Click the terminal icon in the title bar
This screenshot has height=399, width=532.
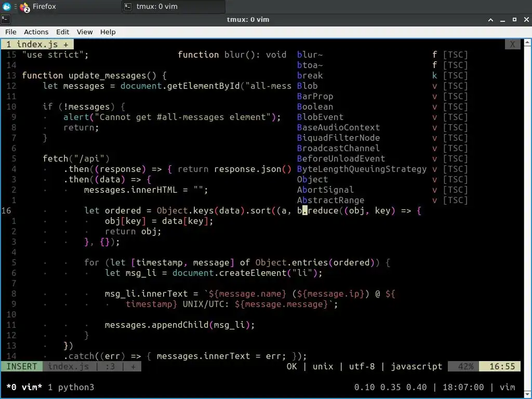tap(6, 19)
